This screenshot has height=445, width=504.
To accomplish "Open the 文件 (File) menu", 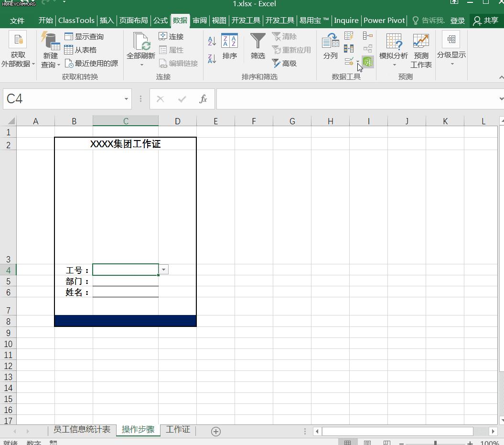I will 17,21.
